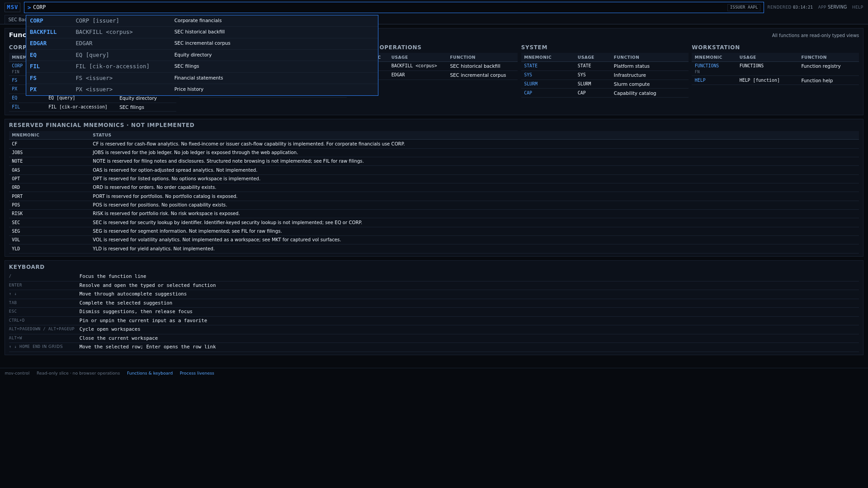Open EQ mnemonic in corporate table
868x488 pixels.
tap(14, 98)
